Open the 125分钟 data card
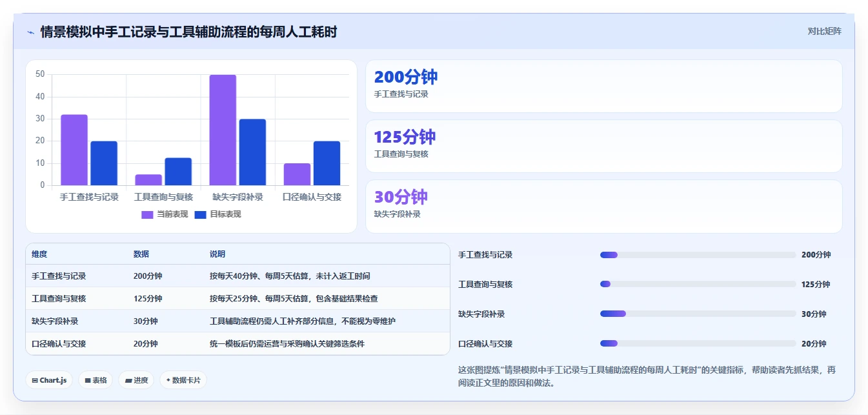 (603, 146)
